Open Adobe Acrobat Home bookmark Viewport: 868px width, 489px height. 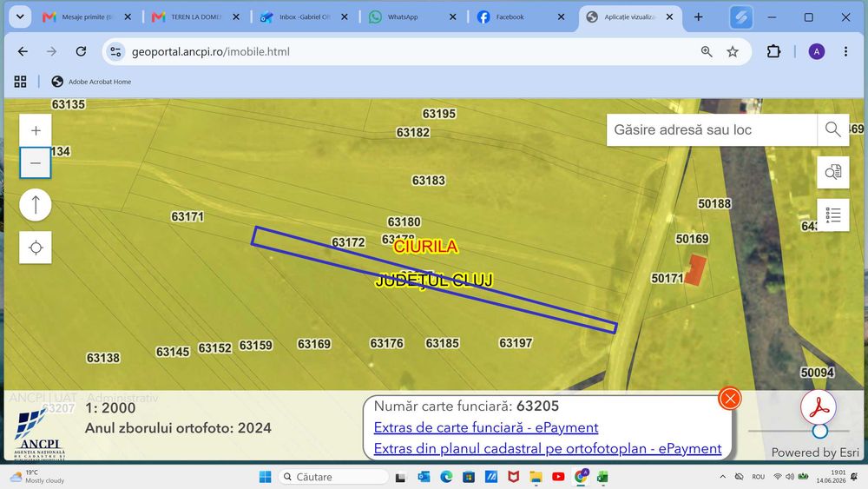pyautogui.click(x=91, y=82)
